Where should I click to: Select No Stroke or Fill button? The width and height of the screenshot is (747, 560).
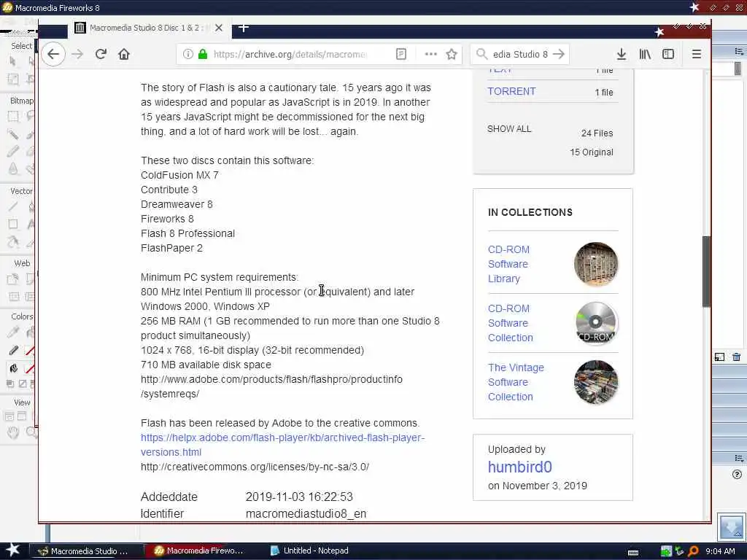click(23, 384)
